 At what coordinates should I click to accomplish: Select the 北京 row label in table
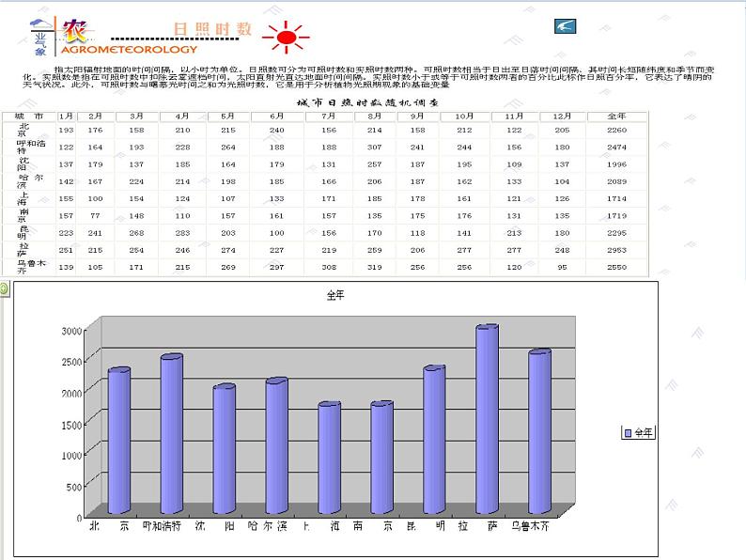pyautogui.click(x=23, y=130)
